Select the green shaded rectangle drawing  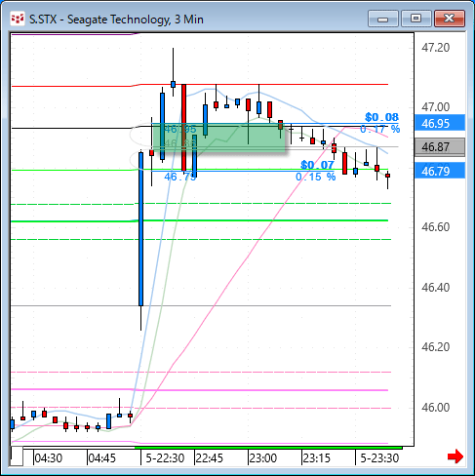218,138
